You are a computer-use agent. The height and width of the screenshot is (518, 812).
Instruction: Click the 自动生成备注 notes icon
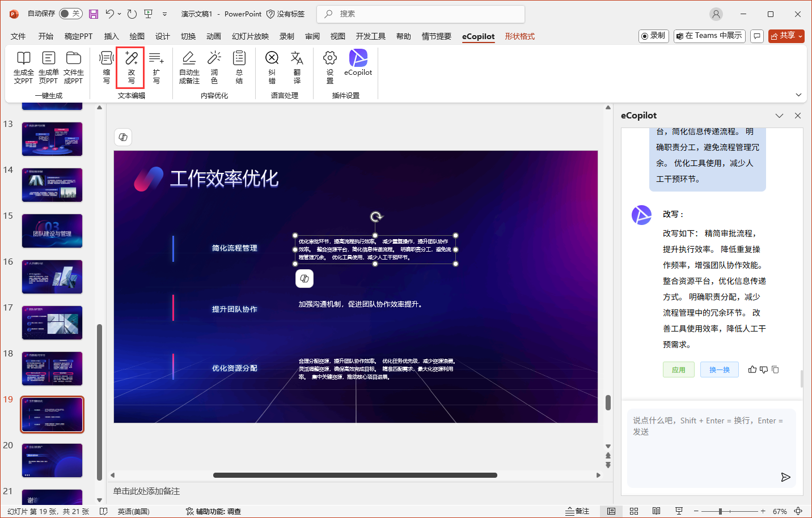click(188, 67)
